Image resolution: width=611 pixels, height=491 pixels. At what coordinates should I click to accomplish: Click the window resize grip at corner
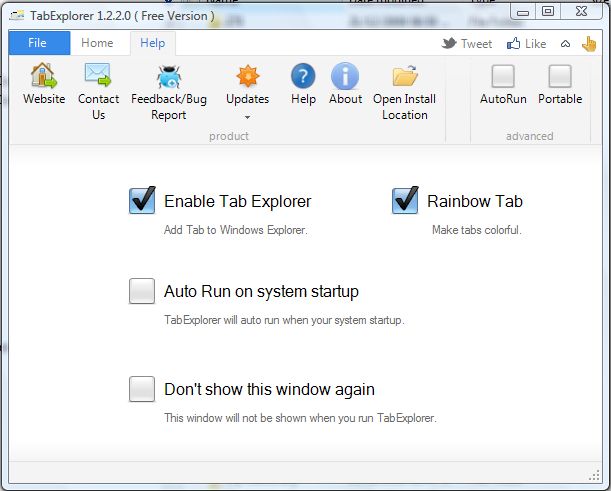coord(594,475)
